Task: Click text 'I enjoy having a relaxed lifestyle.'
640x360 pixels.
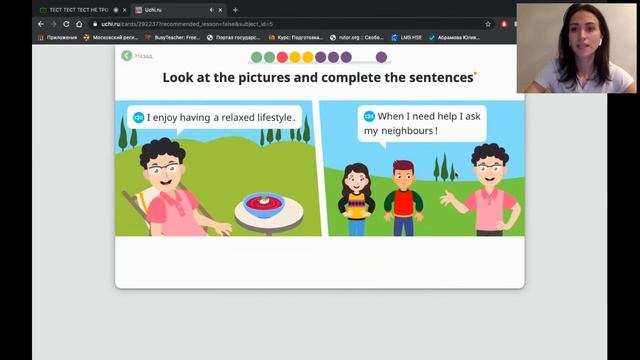Action: (x=221, y=118)
